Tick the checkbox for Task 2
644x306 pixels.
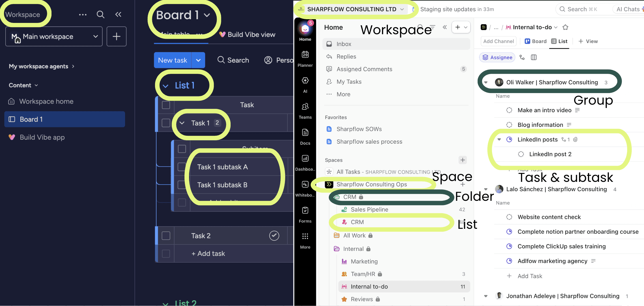[x=166, y=236]
